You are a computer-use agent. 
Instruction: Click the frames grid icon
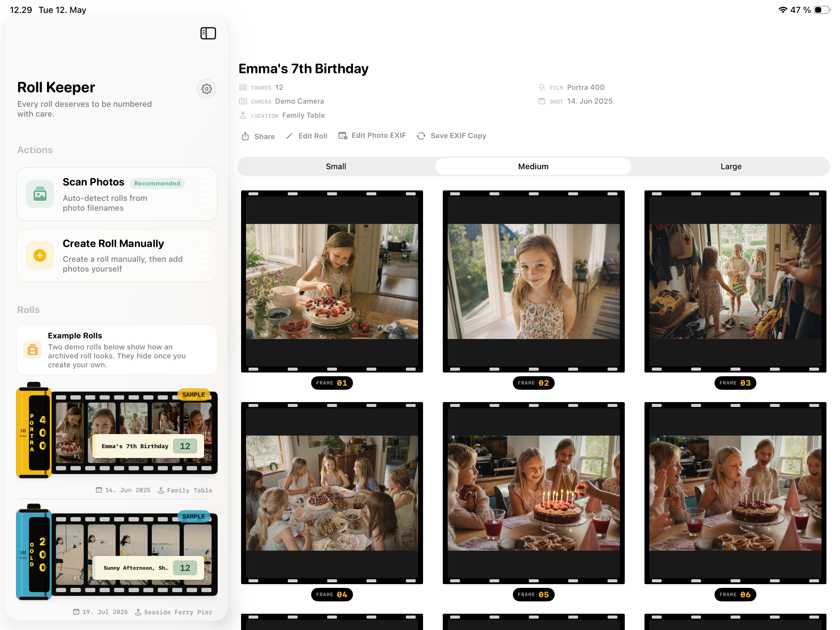point(243,88)
